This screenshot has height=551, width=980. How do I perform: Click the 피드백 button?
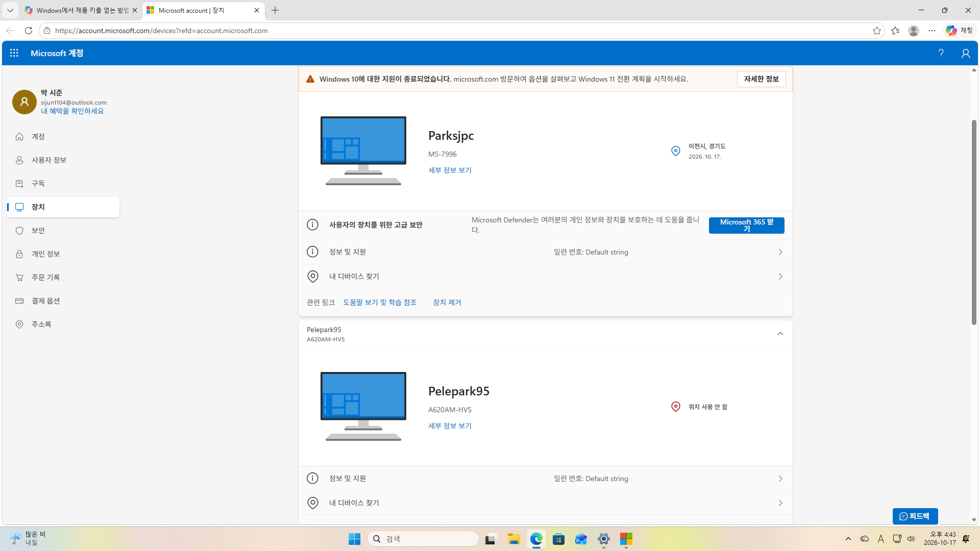915,516
